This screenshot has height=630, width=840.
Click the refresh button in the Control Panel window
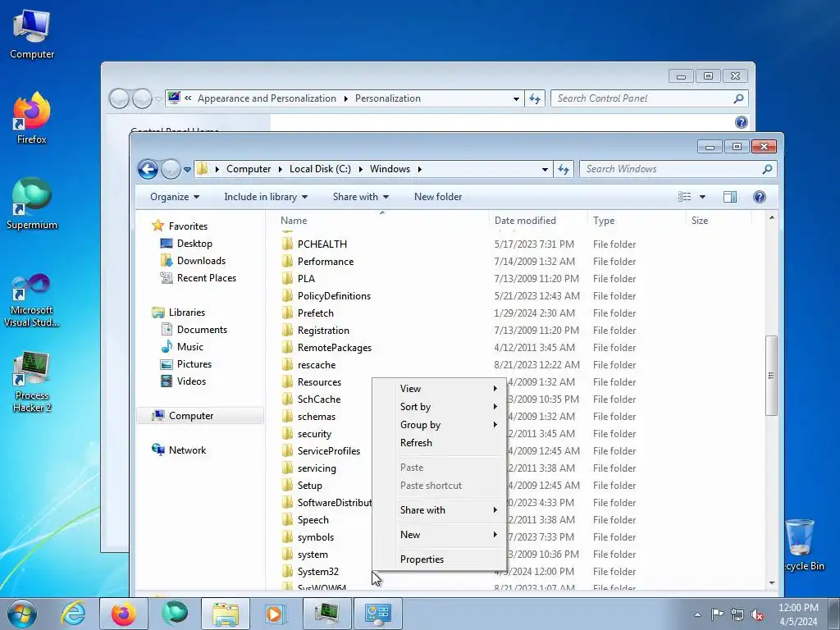pyautogui.click(x=535, y=98)
